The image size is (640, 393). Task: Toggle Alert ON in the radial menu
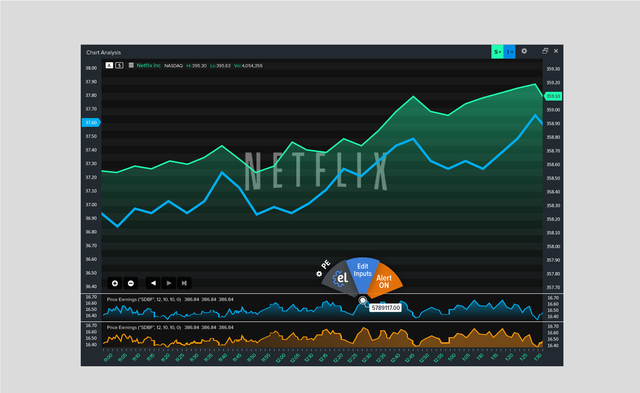tap(384, 282)
